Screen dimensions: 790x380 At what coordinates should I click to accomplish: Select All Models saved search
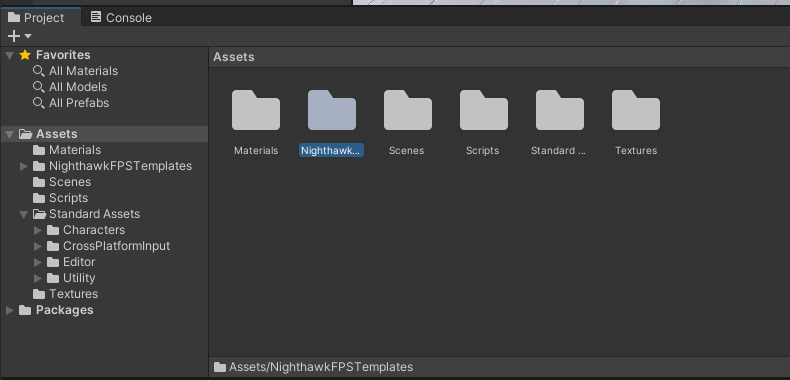tap(78, 87)
